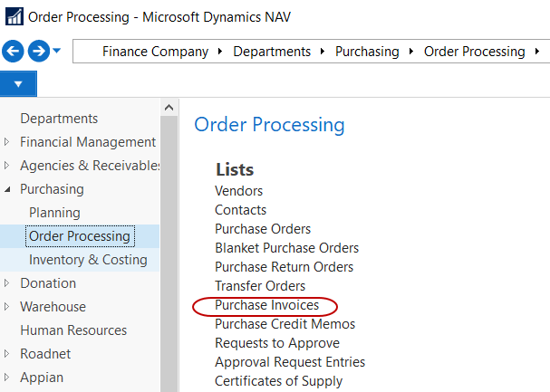Click Purchasing in the address bar
The image size is (550, 392).
point(367,52)
